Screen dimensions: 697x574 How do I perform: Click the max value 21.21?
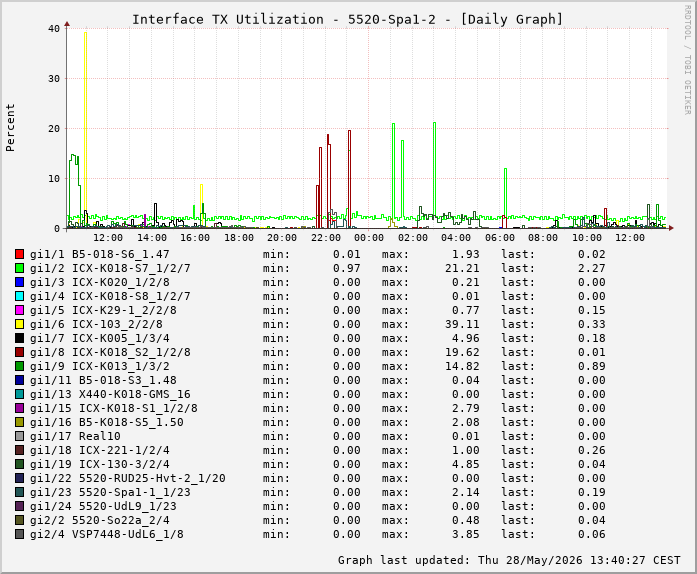coord(462,268)
